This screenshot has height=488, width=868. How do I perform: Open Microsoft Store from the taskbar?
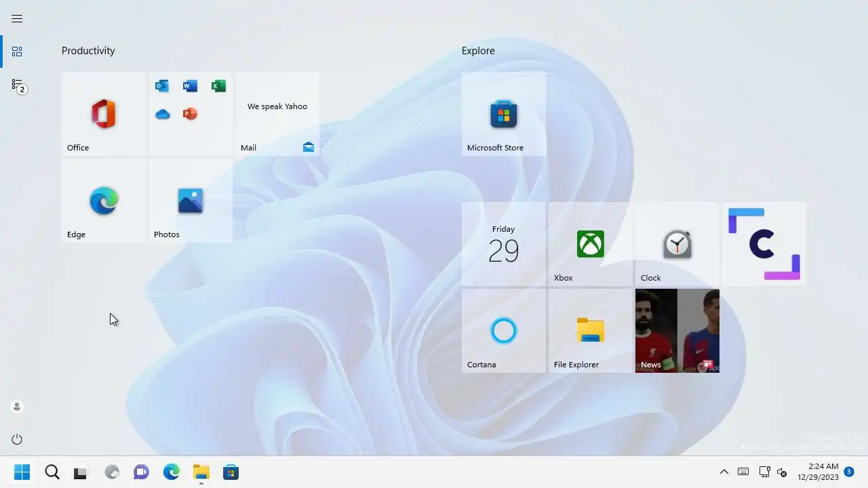click(231, 472)
